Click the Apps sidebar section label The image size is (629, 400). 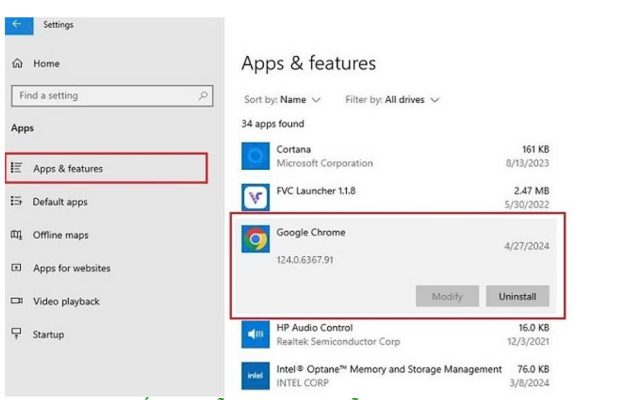[x=22, y=128]
